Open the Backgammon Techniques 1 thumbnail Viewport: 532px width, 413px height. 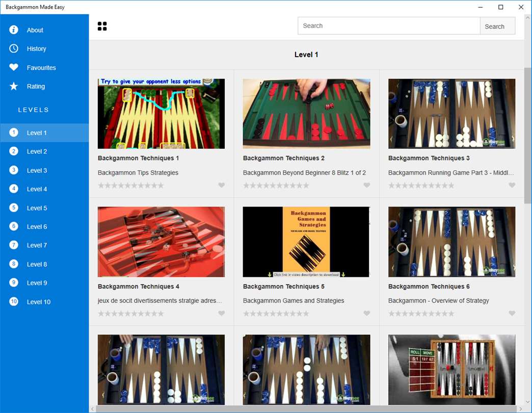pyautogui.click(x=161, y=114)
